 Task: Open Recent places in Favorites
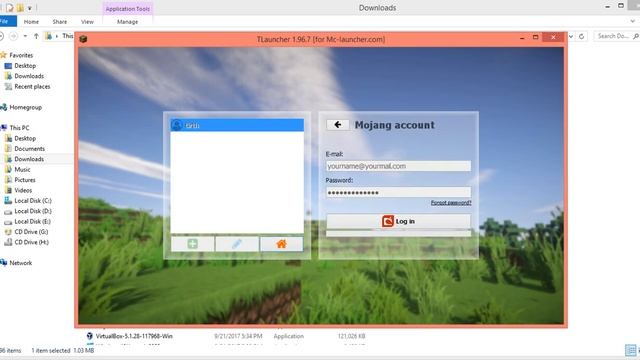[32, 87]
